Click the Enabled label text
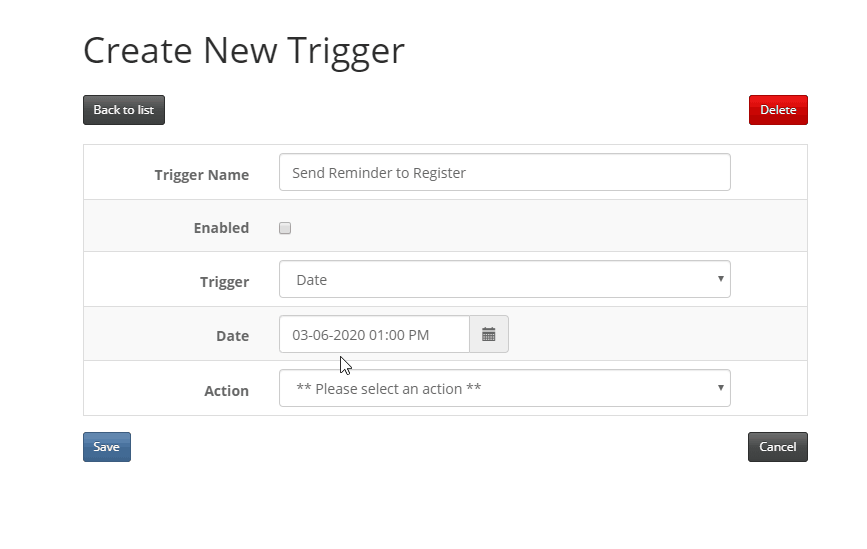This screenshot has width=867, height=549. [221, 228]
